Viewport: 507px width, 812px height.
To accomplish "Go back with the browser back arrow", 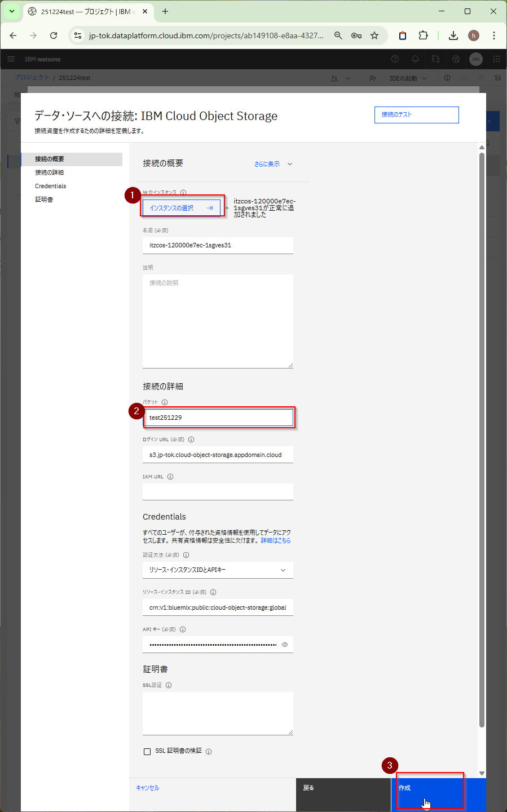I will click(x=13, y=36).
